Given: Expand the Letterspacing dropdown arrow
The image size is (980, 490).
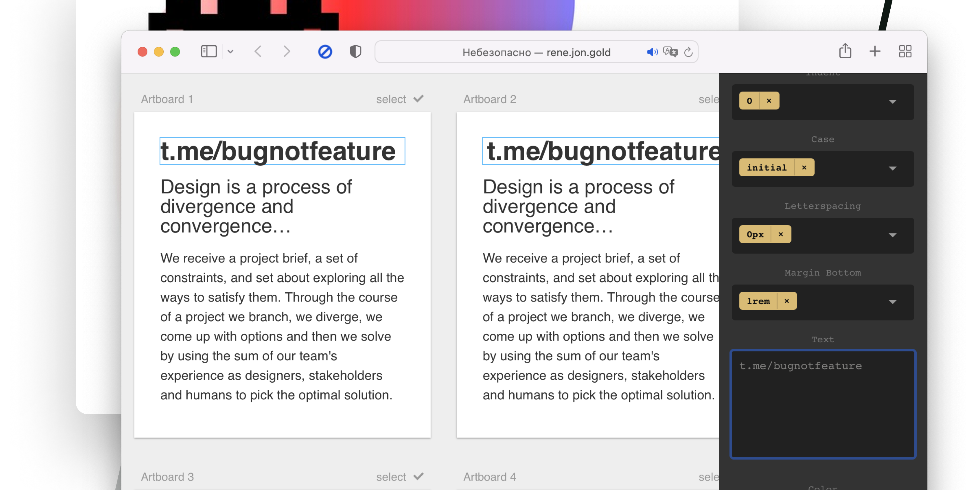Looking at the screenshot, I should pyautogui.click(x=892, y=235).
